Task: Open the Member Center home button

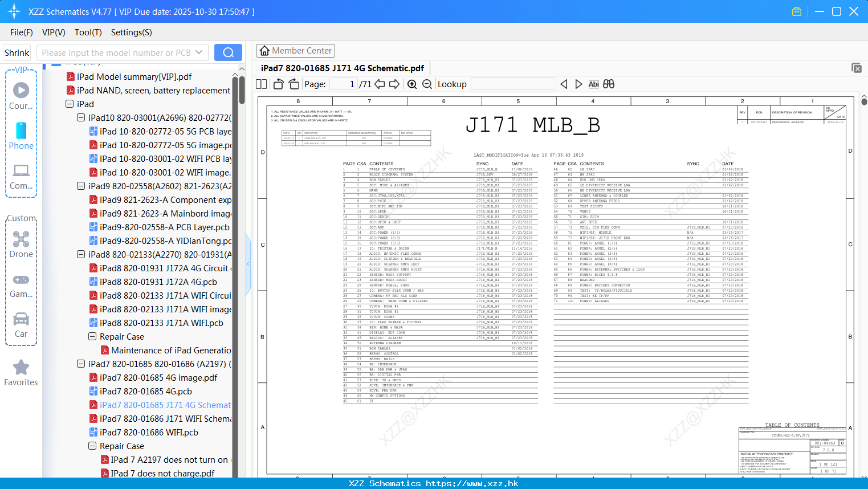Action: click(295, 51)
